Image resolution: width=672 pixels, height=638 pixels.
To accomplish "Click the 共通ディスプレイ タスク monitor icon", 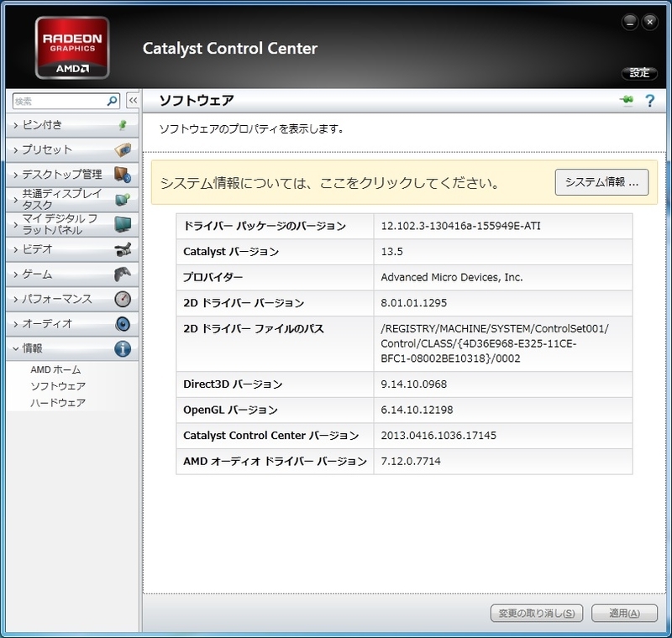I will click(123, 200).
